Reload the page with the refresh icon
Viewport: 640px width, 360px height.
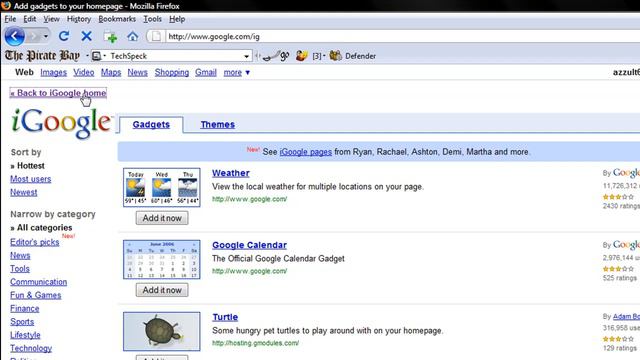point(64,36)
